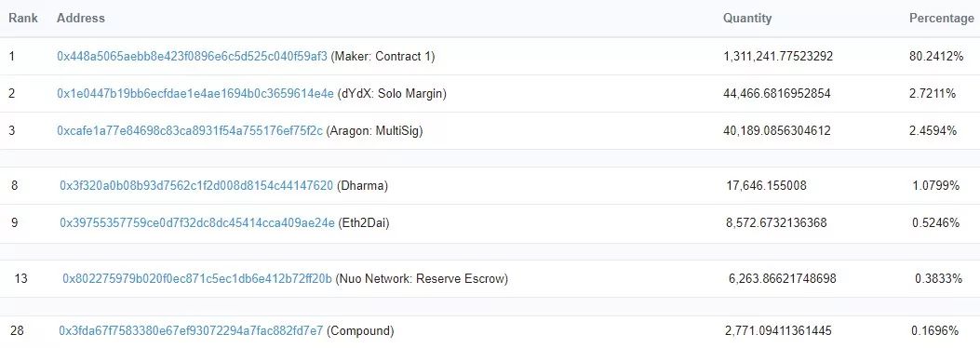Click the rank 28 cell

coord(18,330)
